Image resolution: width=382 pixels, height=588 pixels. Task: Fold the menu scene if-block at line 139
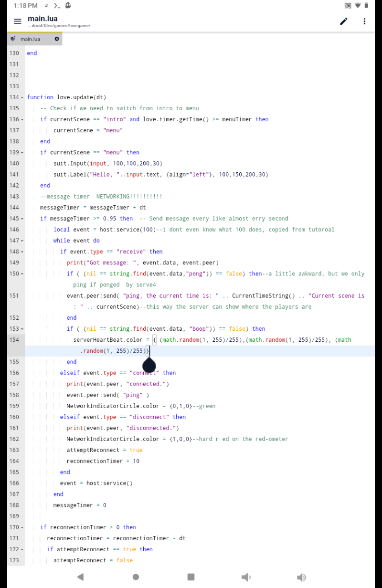click(22, 153)
